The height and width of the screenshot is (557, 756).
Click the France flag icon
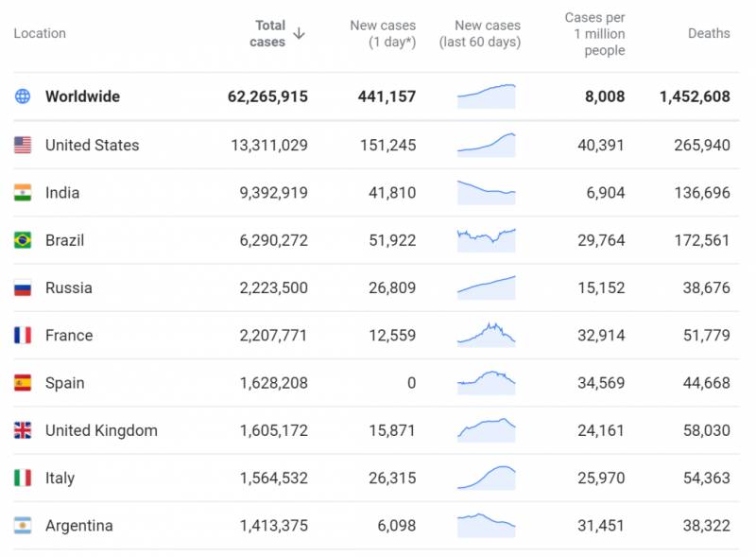pos(23,336)
